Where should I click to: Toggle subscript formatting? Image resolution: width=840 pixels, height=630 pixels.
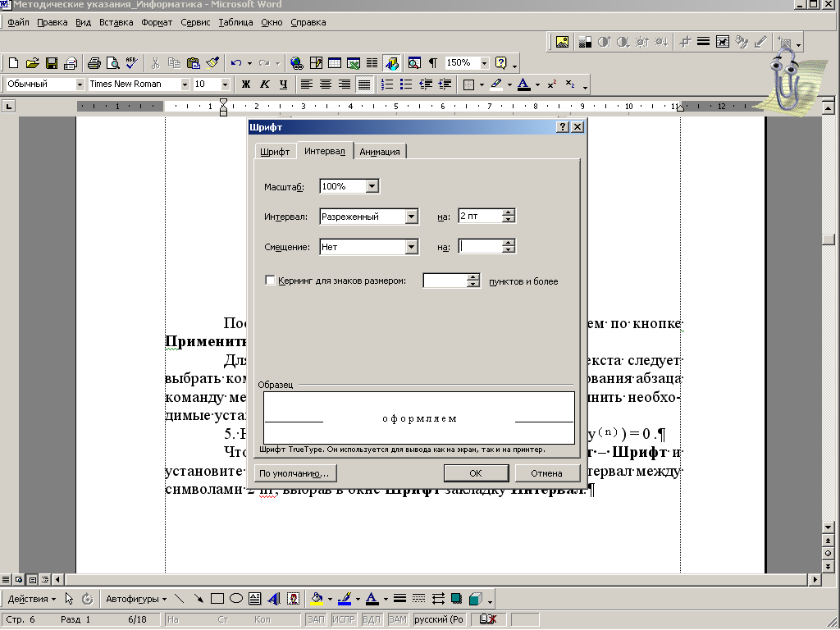(570, 84)
